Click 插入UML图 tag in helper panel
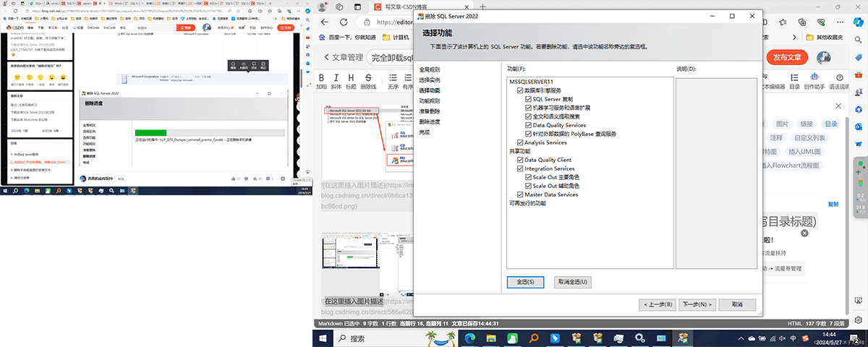 805,151
